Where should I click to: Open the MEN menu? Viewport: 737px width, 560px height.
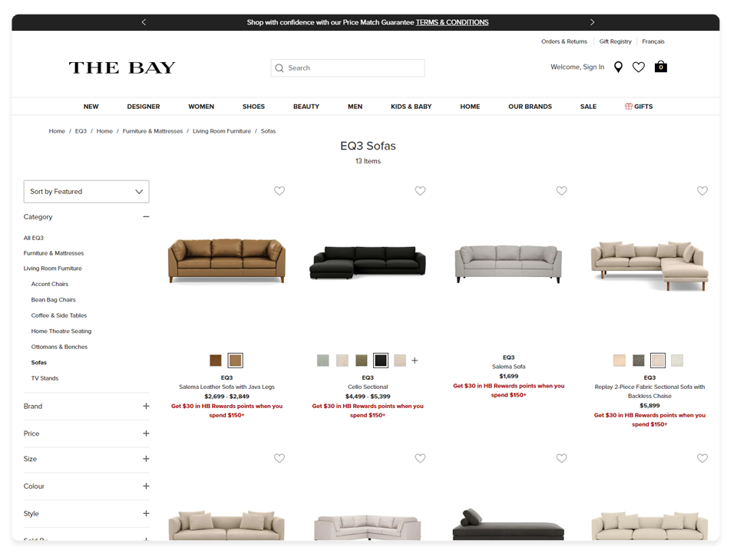coord(355,107)
